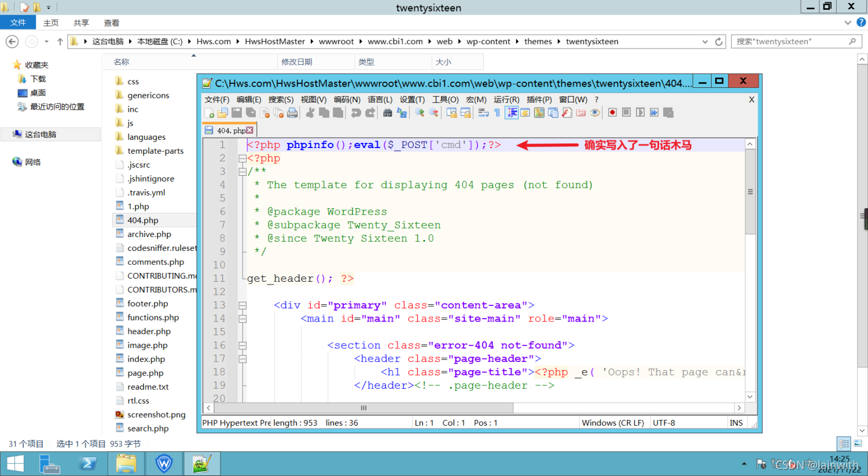Save the recorded macro icon
868x476 pixels.
[x=668, y=113]
